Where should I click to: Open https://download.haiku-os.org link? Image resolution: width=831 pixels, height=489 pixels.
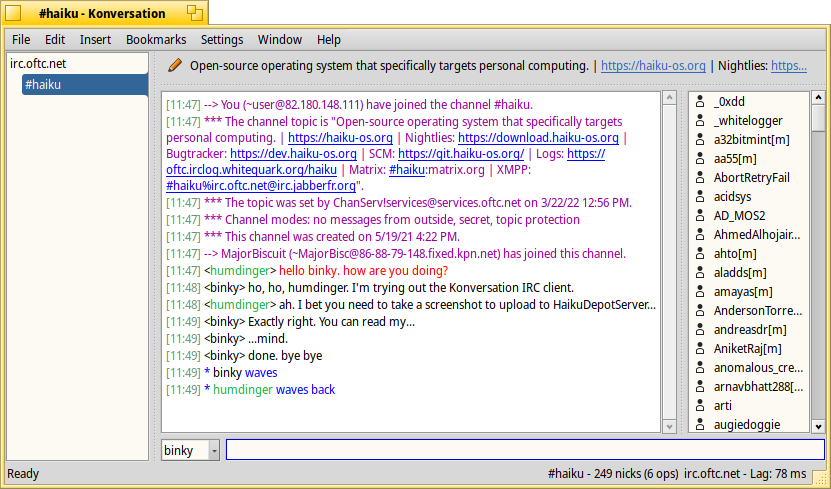pyautogui.click(x=538, y=138)
